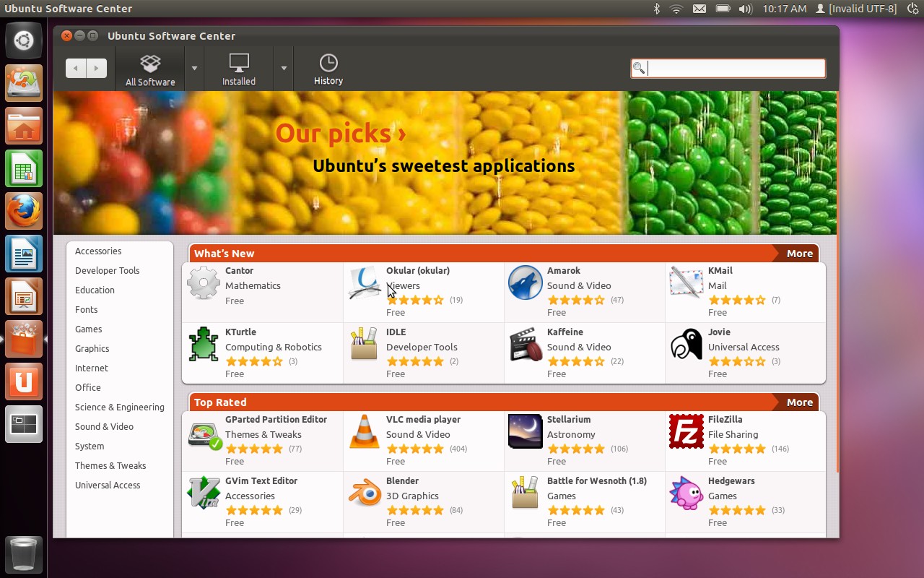This screenshot has width=924, height=578.
Task: Select the Accessories category
Action: [x=98, y=251]
